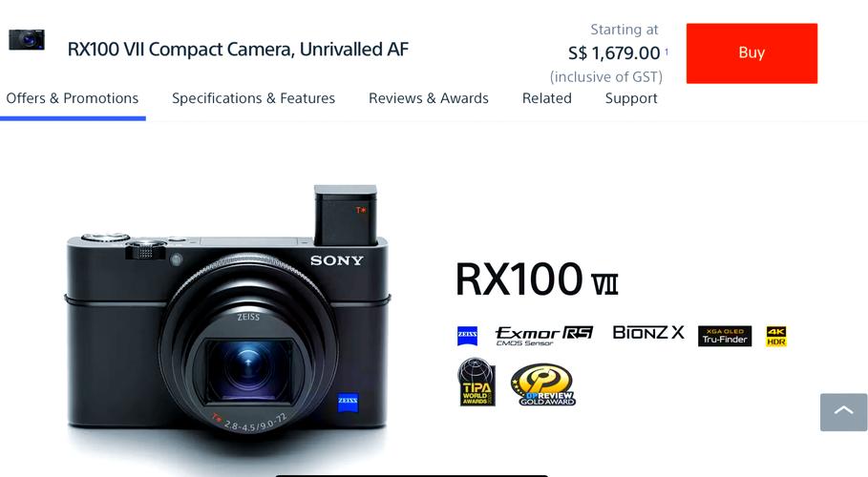
Task: Click the S$ 1,679.00 price text
Action: coord(614,53)
